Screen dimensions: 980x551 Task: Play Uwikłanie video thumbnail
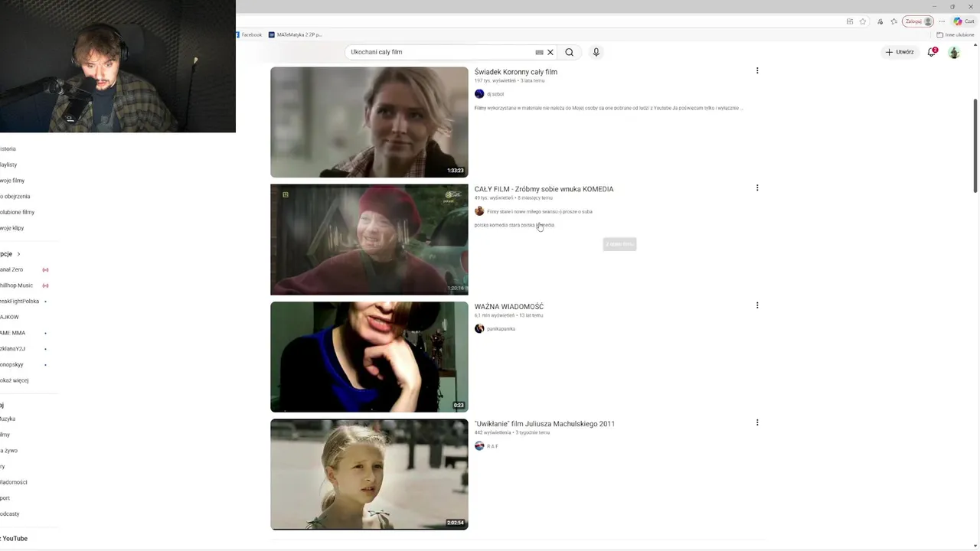coord(369,474)
